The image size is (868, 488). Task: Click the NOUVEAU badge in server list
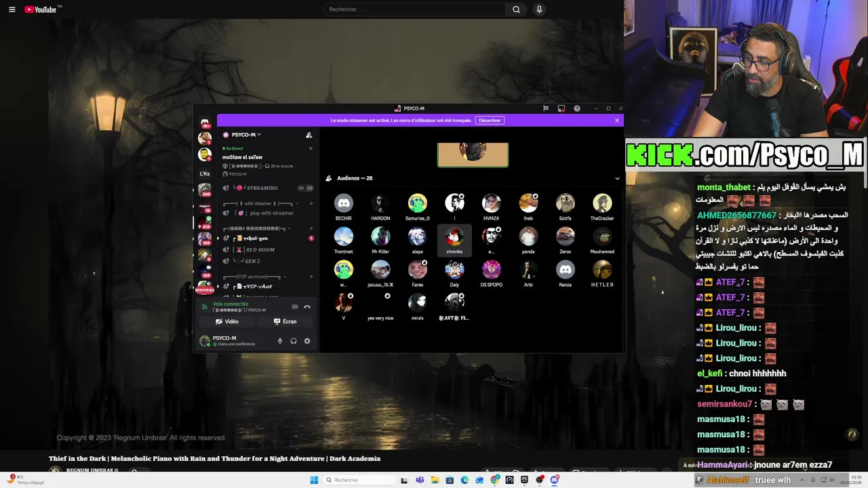tap(205, 290)
